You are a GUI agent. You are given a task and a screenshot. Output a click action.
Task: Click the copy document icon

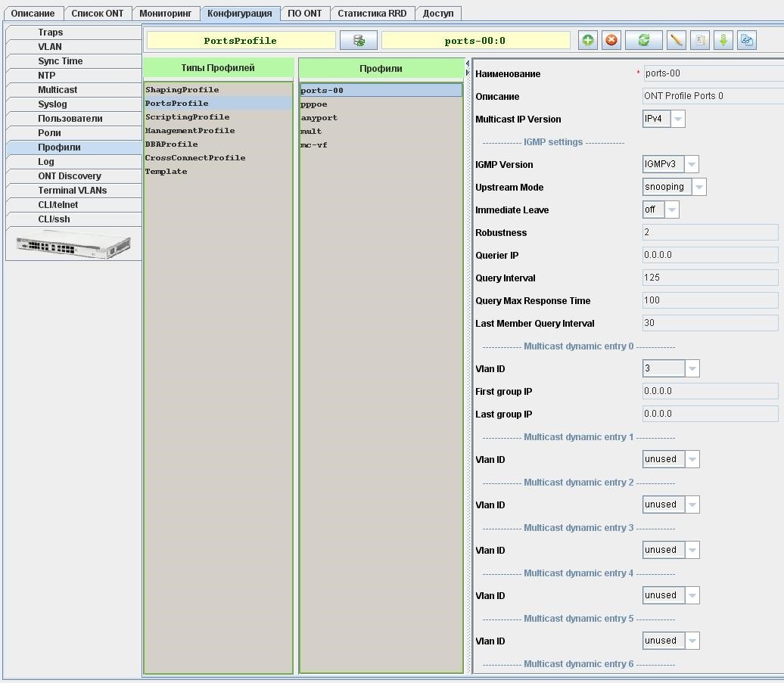pyautogui.click(x=700, y=41)
